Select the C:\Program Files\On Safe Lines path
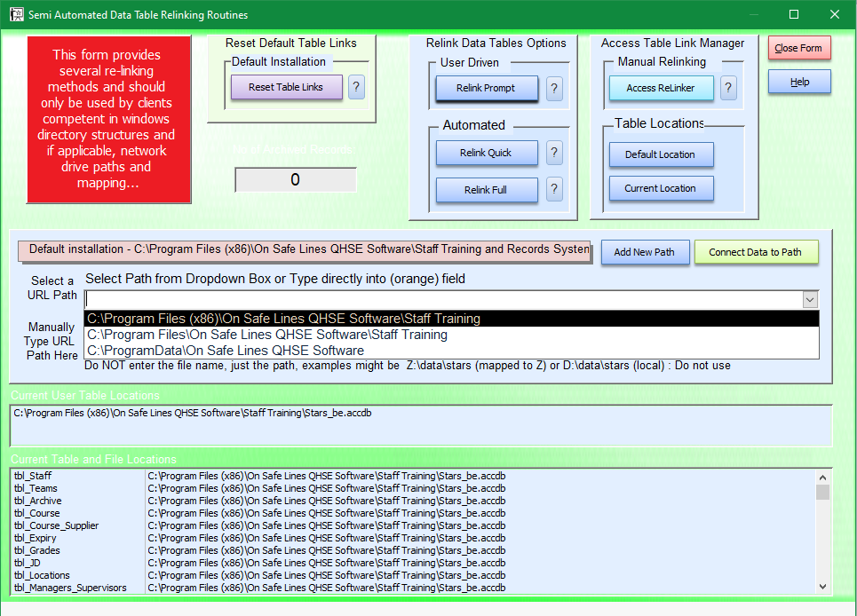This screenshot has width=857, height=616. [451, 335]
